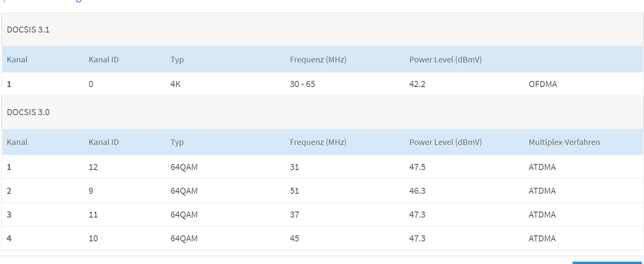Select Kanal ID 10 cell
The height and width of the screenshot is (264, 644).
click(93, 239)
